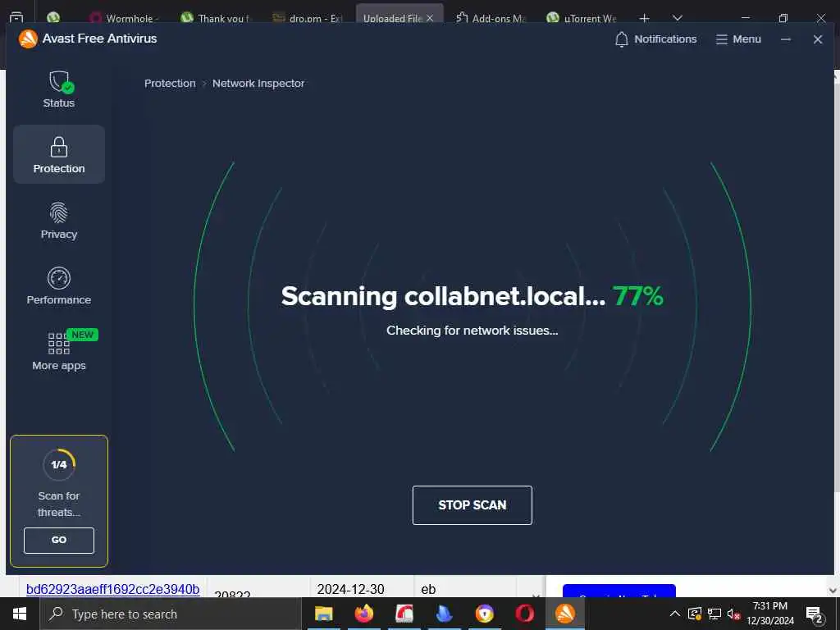Click the green 77% scan progress value
This screenshot has width=840, height=630.
[x=637, y=295]
